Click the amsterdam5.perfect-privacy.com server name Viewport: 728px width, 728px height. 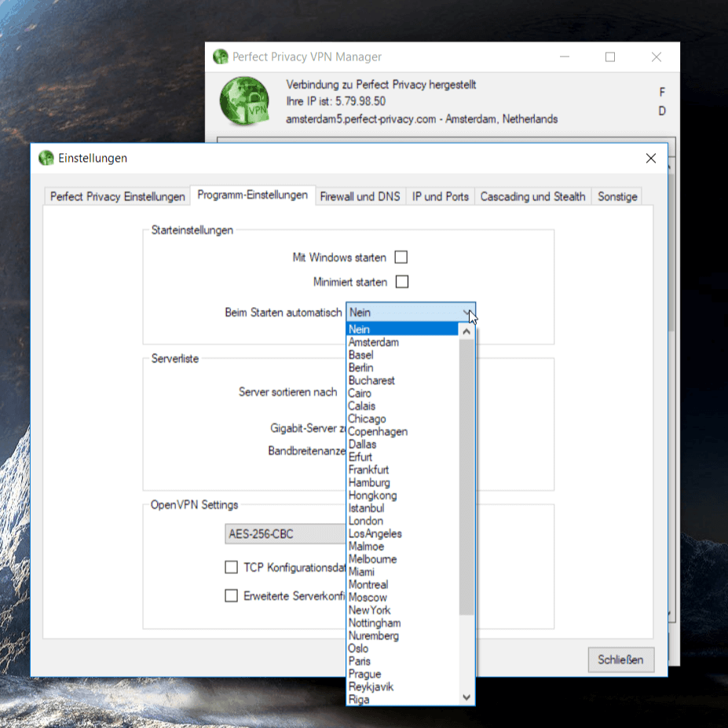click(360, 119)
